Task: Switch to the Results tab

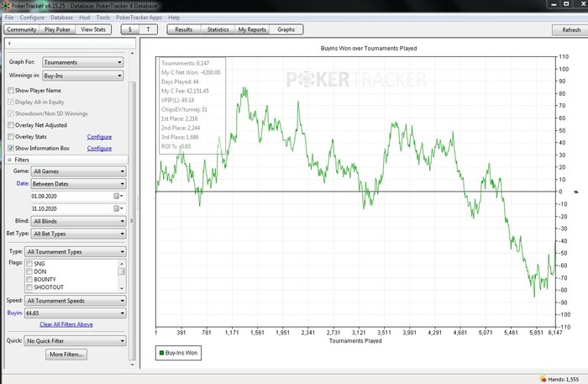Action: (184, 29)
